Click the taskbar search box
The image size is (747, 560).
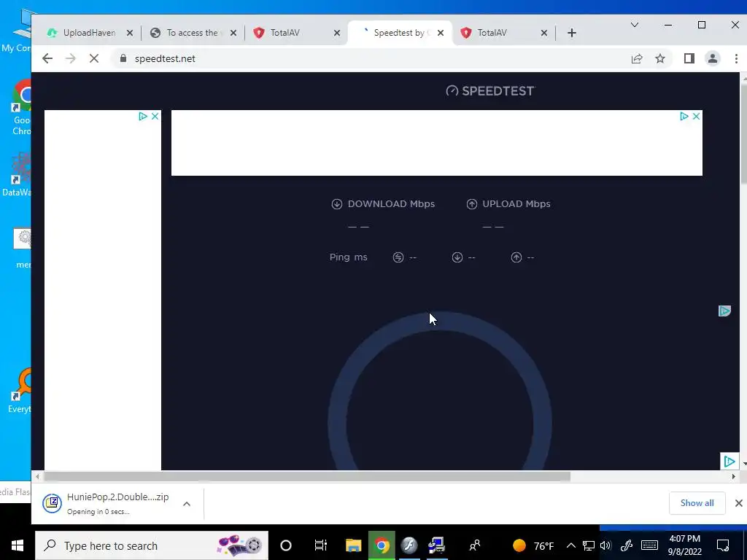(152, 545)
